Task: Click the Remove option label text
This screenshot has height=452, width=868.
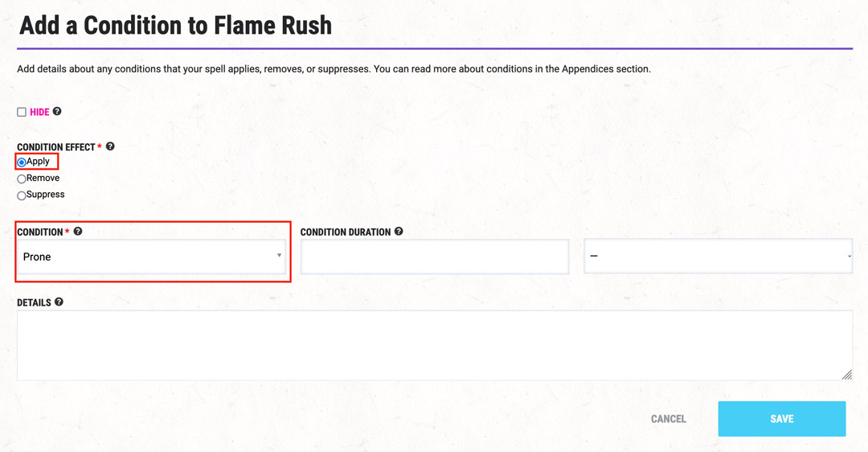Action: click(x=43, y=178)
